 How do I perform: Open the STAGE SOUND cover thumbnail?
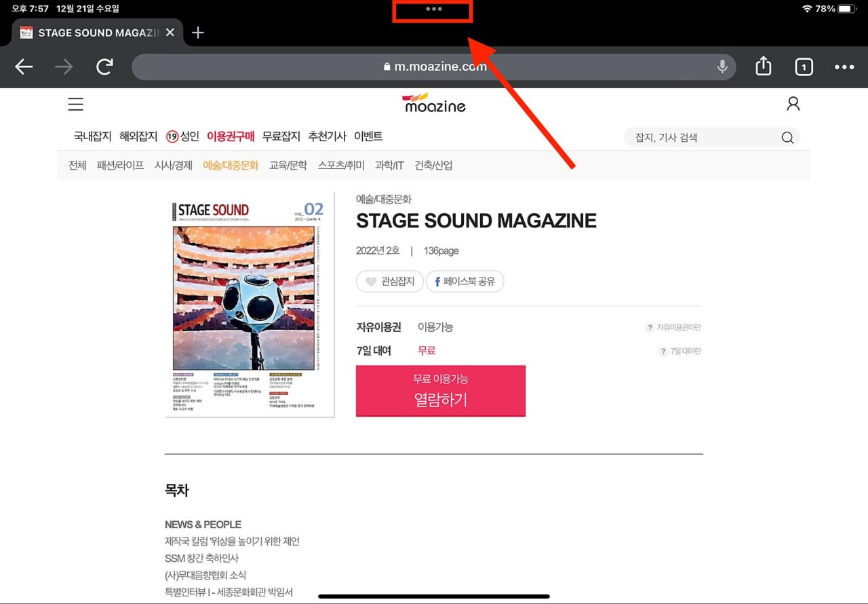tap(250, 305)
